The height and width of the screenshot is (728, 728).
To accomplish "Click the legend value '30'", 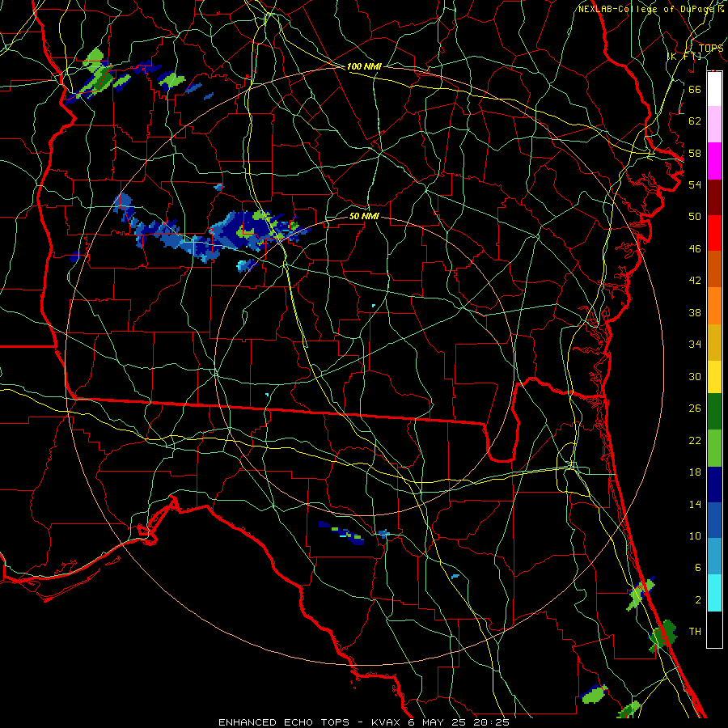I will pyautogui.click(x=695, y=376).
